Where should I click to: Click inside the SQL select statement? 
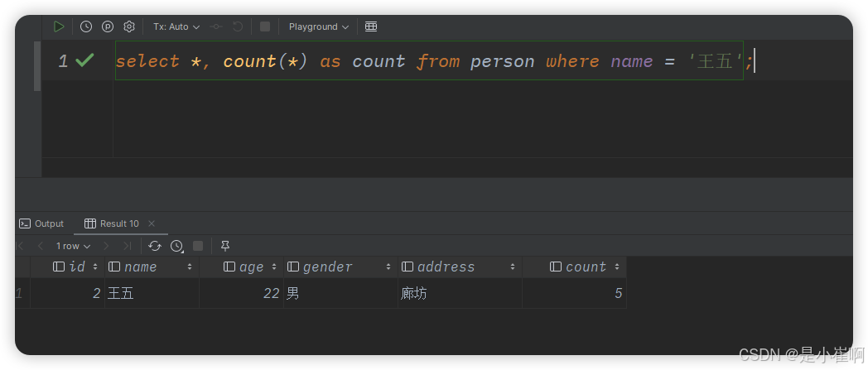pyautogui.click(x=429, y=60)
